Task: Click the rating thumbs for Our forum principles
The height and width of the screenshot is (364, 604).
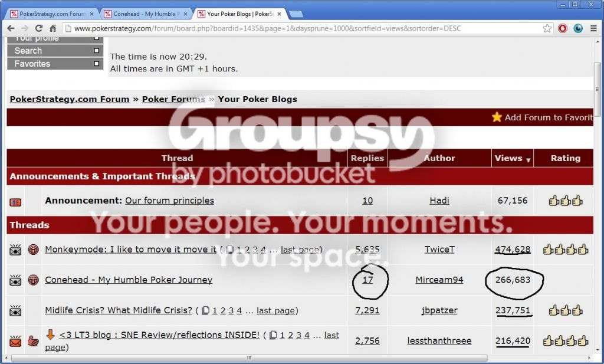Action: point(566,201)
